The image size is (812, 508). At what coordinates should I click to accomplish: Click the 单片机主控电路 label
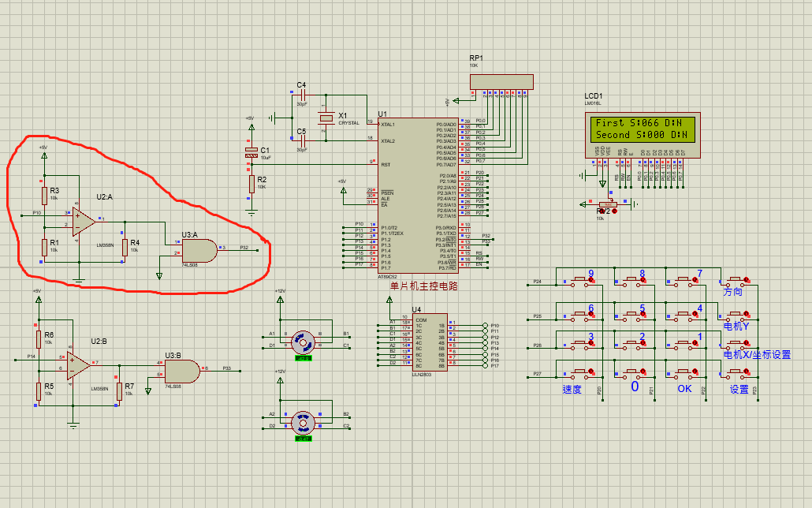(x=423, y=286)
